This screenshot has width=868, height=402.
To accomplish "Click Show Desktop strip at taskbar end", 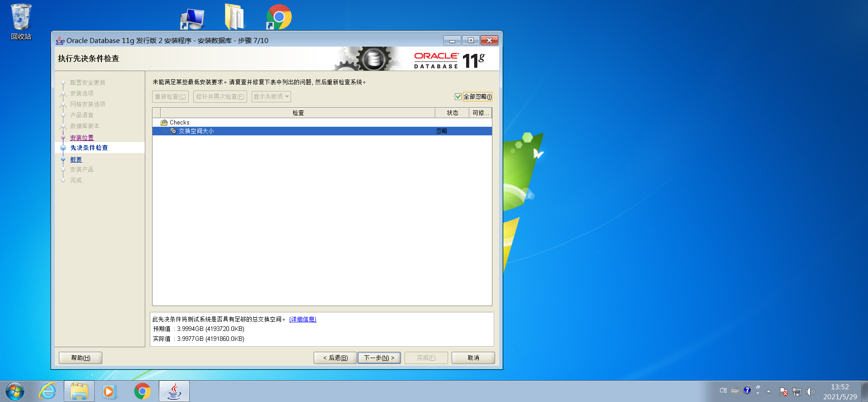I will click(x=865, y=391).
